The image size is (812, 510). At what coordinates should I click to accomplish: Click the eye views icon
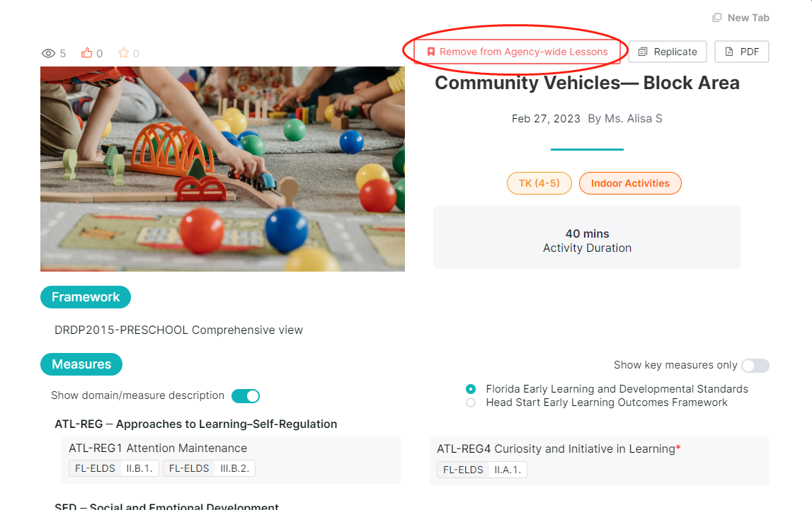coord(48,53)
